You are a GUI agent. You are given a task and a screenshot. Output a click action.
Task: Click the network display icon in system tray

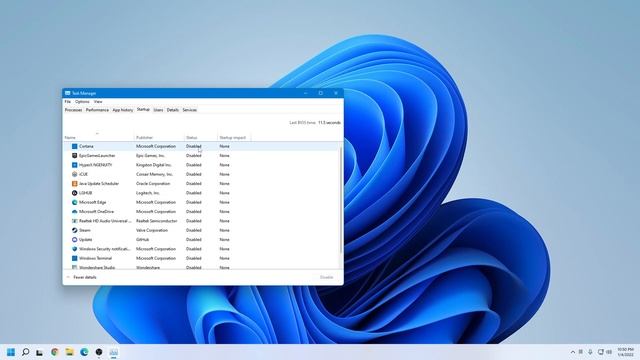[600, 352]
